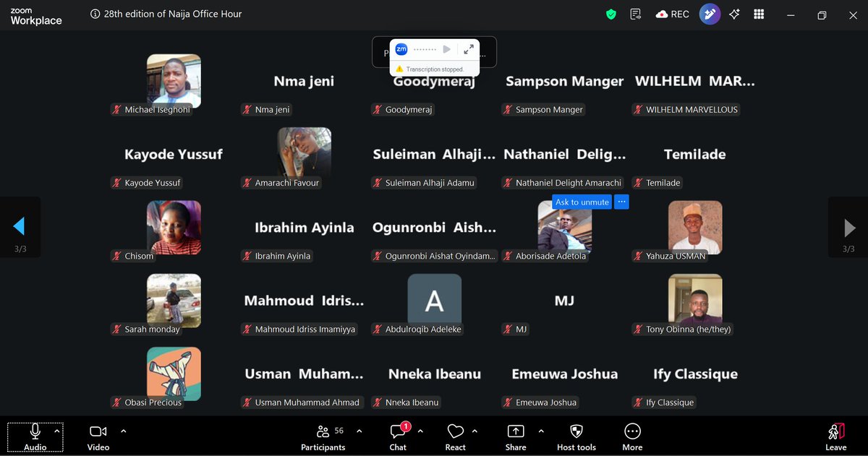Expand Chat options caret
Screen dimensions: 868x456
[420, 431]
